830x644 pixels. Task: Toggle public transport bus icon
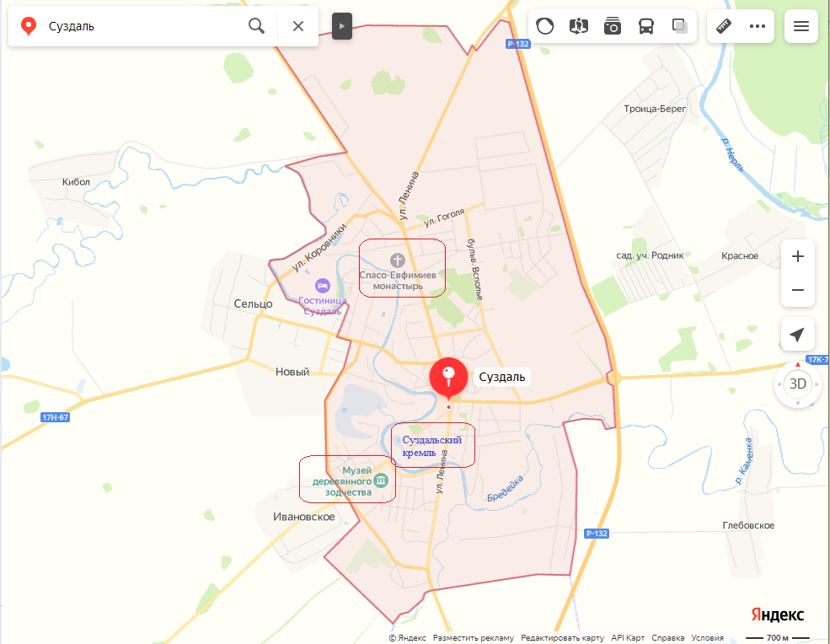(646, 26)
